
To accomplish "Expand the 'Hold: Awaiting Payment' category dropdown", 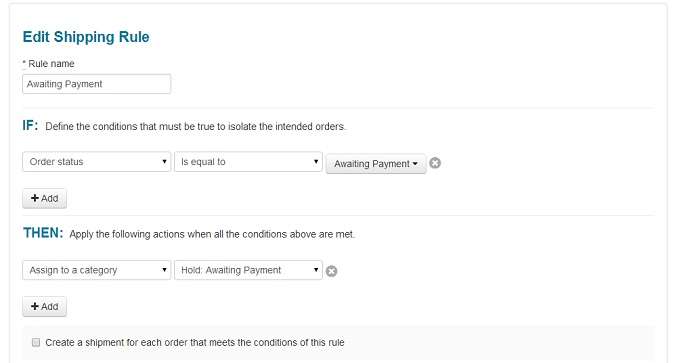I will (x=248, y=270).
